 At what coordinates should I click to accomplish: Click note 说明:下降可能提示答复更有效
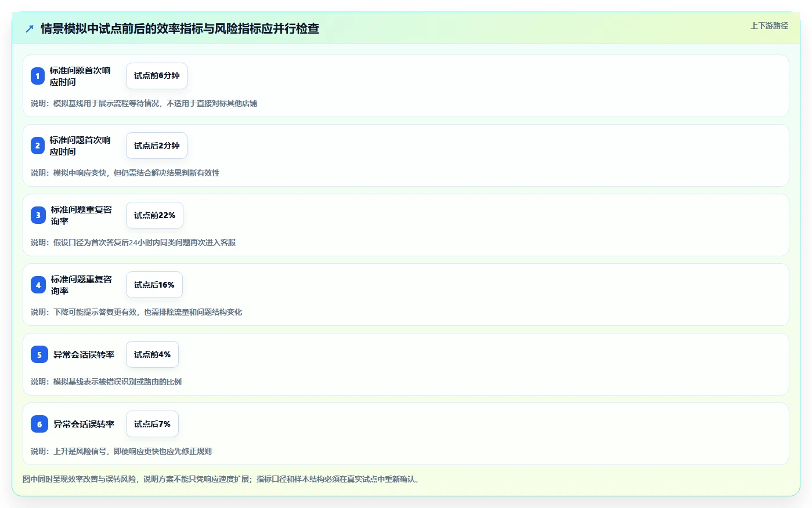(136, 312)
